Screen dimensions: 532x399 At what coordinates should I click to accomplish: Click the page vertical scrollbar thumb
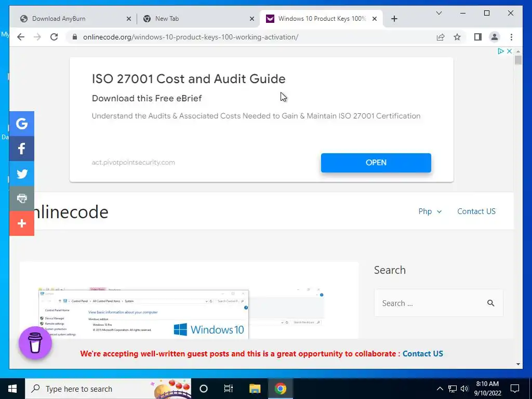pos(518,60)
